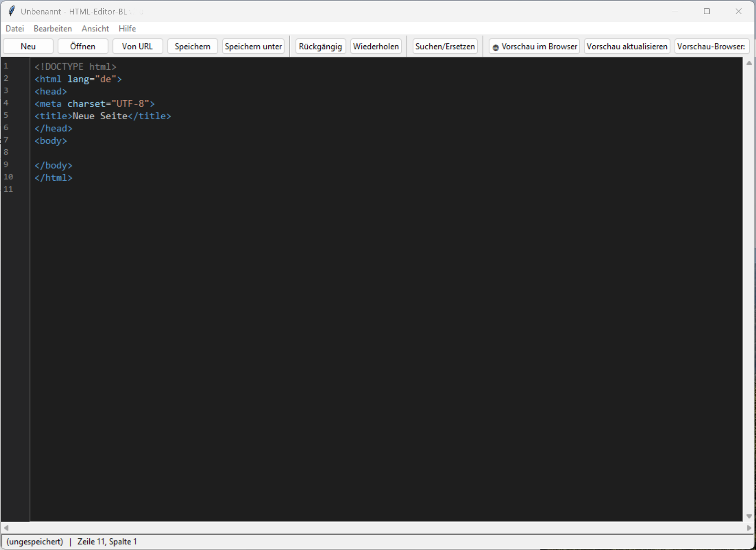756x550 pixels.
Task: Click the opening <body> tag
Action: [x=51, y=141]
